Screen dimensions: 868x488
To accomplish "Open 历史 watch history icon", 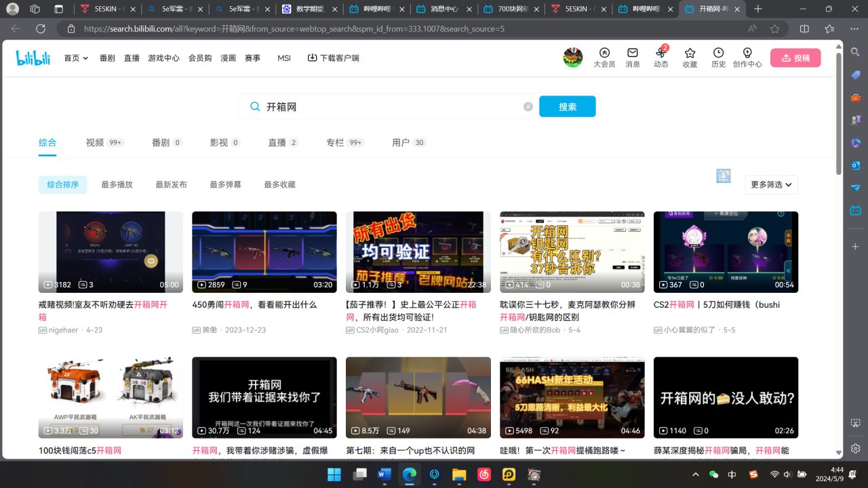I will (x=718, y=58).
